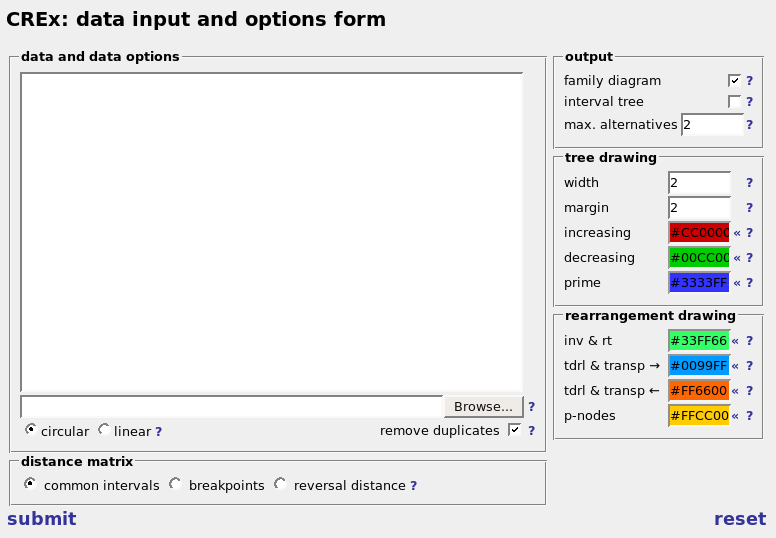Choose the breakpoints distance option

tap(175, 484)
